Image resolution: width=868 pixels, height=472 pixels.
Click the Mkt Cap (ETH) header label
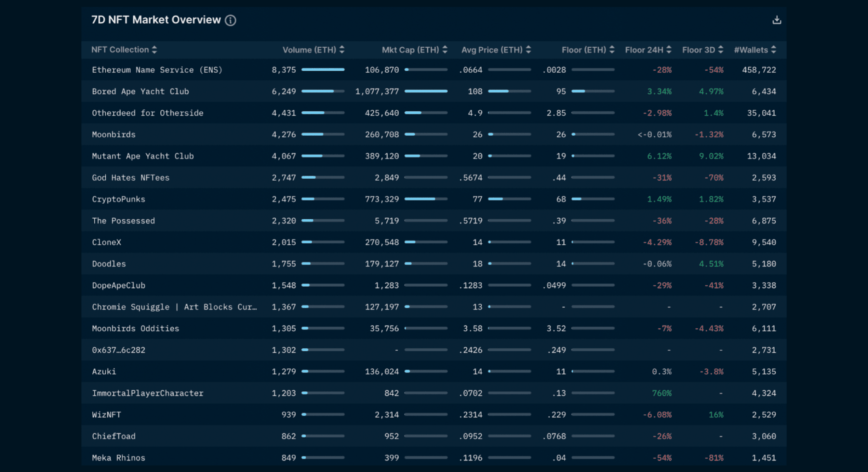[410, 50]
